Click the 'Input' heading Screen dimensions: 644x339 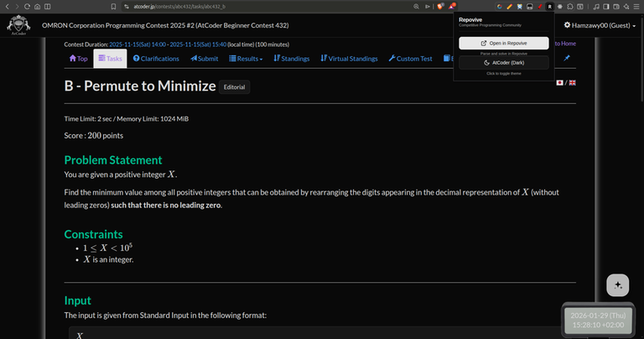click(78, 300)
